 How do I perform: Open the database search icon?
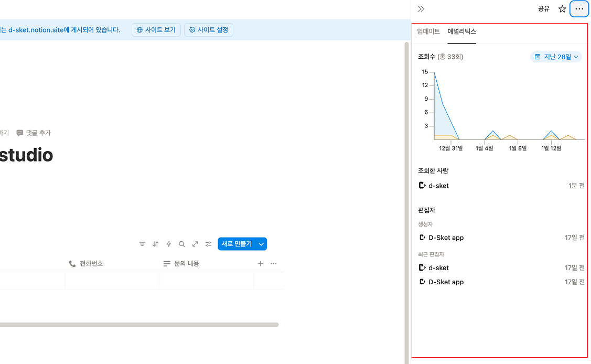coord(181,243)
